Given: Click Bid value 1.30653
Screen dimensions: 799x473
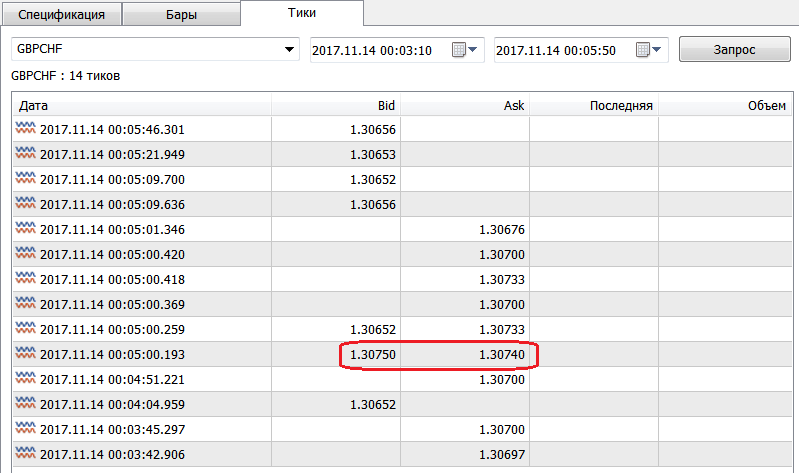Looking at the screenshot, I should (x=372, y=154).
